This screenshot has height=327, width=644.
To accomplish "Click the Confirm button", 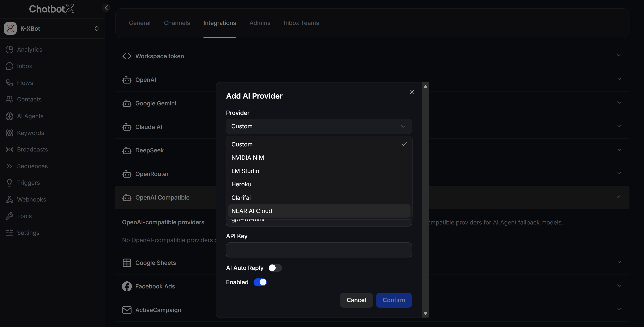I will click(x=394, y=300).
